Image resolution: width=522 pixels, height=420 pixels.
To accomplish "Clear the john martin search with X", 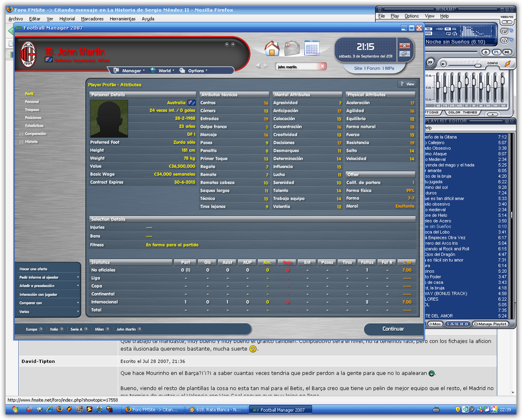I will click(322, 66).
